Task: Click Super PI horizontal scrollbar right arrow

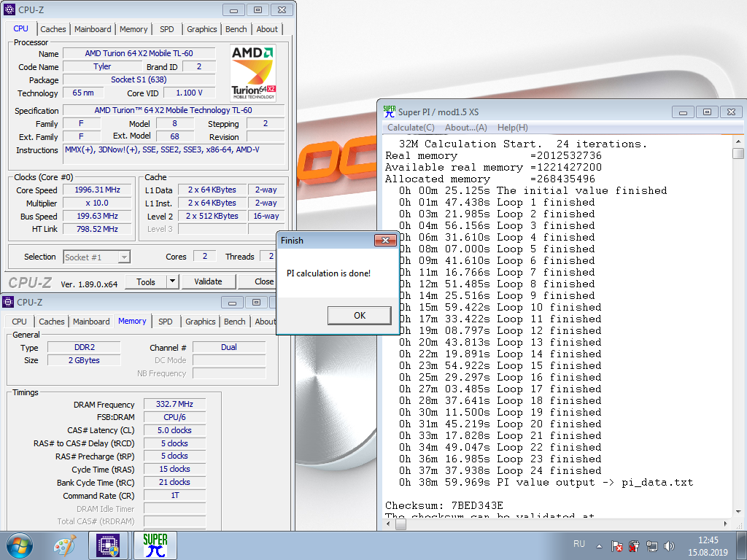Action: [x=726, y=524]
